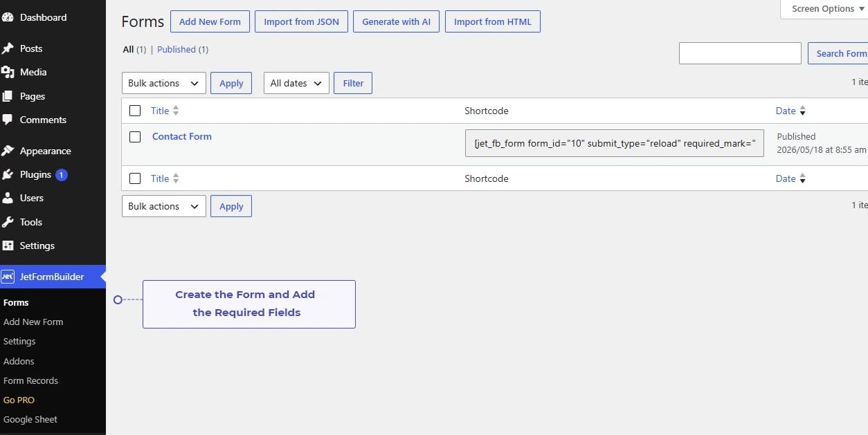The image size is (868, 435).
Task: Click the Import from HTML button
Action: [x=493, y=21]
